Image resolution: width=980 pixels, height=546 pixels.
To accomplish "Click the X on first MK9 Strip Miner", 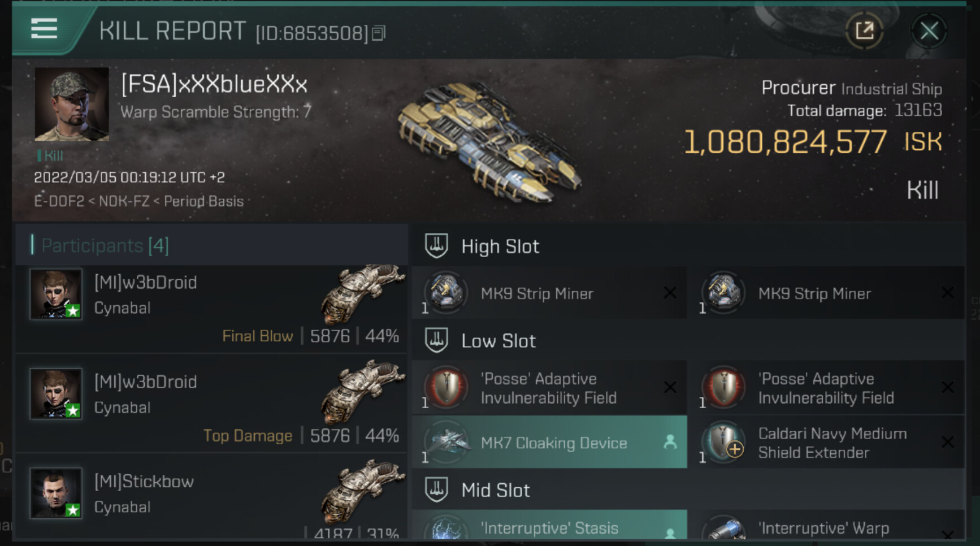I will pyautogui.click(x=670, y=293).
